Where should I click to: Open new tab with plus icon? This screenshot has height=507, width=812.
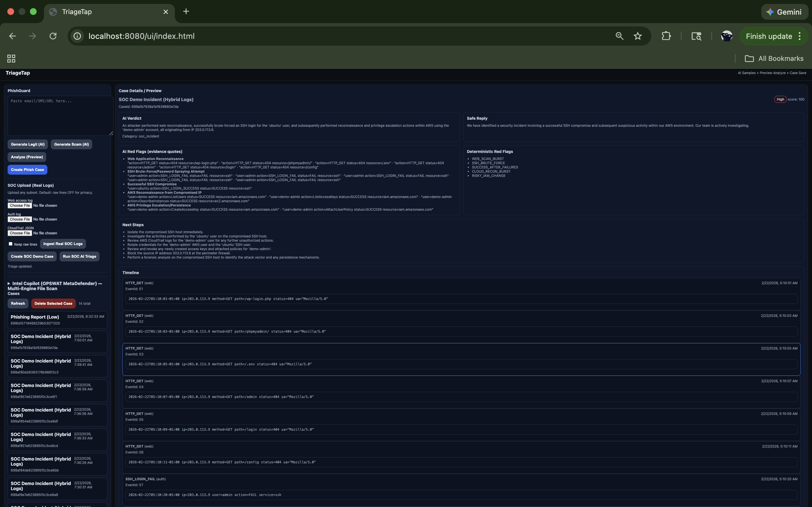coord(186,12)
